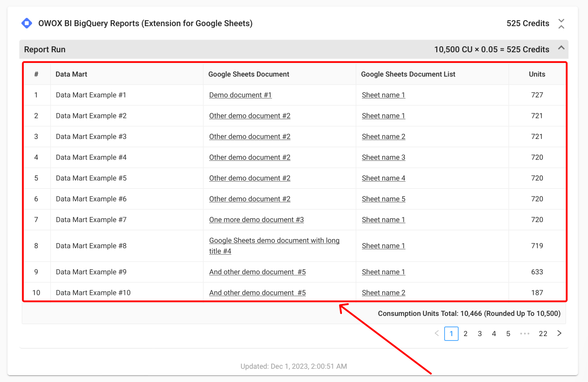Click Consumption Units Total 10,466 text
This screenshot has width=588, height=382.
(469, 314)
